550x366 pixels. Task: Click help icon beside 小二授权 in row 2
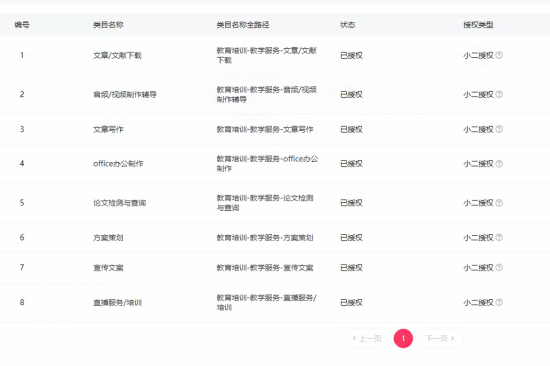tap(499, 94)
